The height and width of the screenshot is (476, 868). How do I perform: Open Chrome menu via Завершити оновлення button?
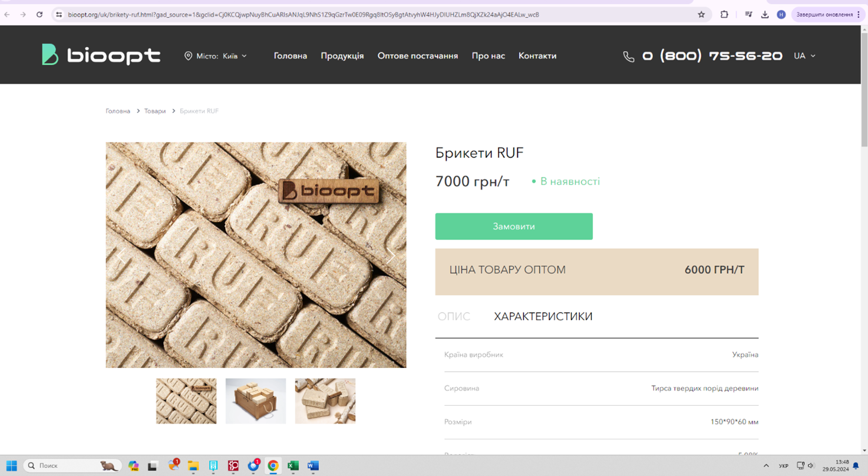coord(829,15)
